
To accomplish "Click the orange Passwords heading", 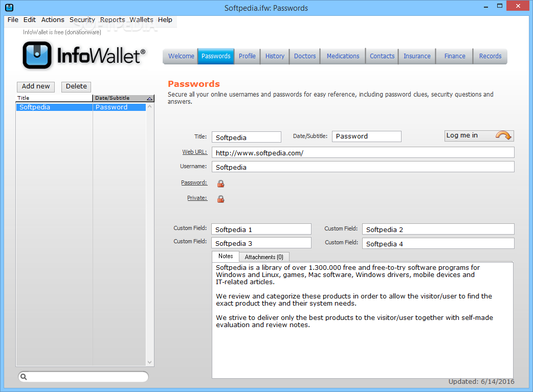I will pos(194,84).
